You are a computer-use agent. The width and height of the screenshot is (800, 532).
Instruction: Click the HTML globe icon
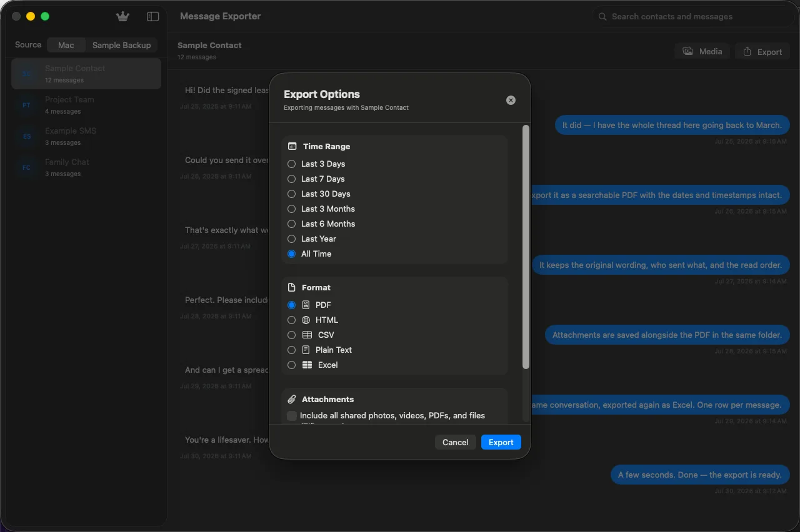306,320
